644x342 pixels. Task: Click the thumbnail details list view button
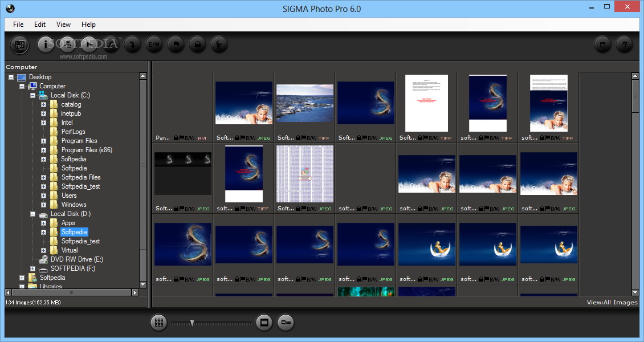click(286, 323)
